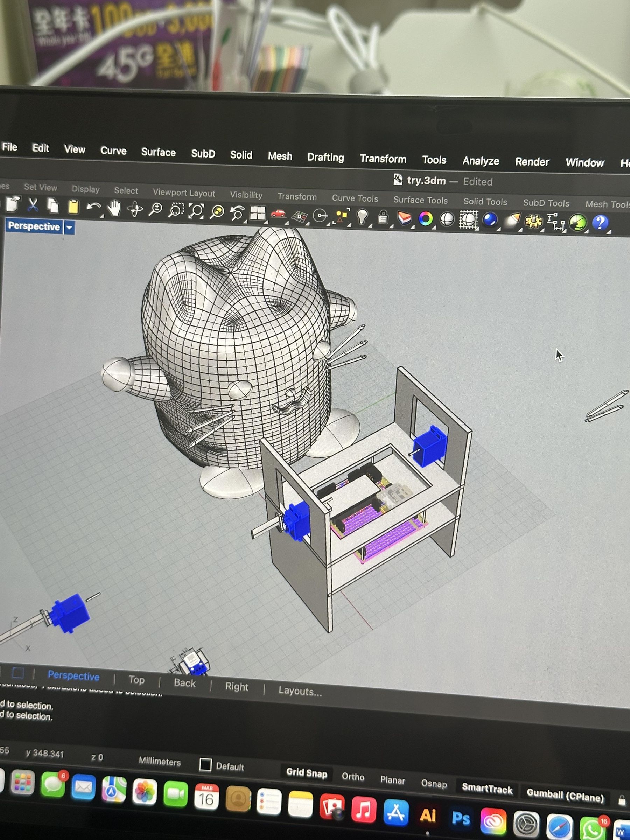Choose the Zoom Dynamic magnifier icon

click(x=155, y=210)
